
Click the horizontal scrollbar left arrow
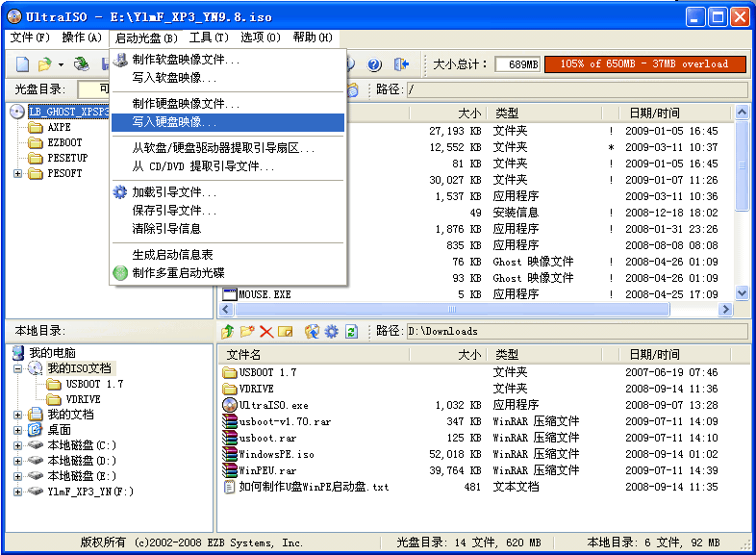227,309
